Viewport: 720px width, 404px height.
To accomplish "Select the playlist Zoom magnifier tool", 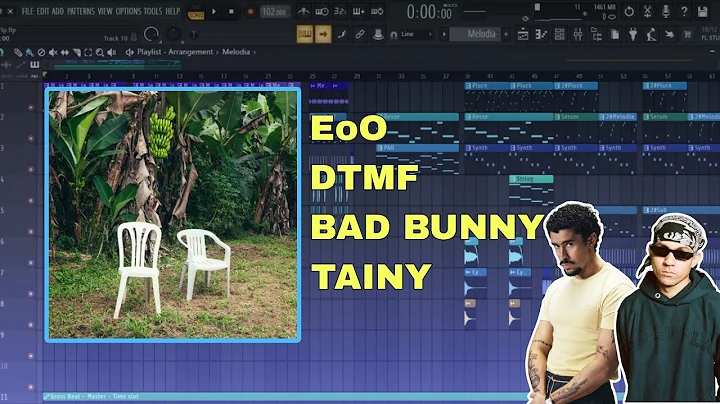I will 100,52.
